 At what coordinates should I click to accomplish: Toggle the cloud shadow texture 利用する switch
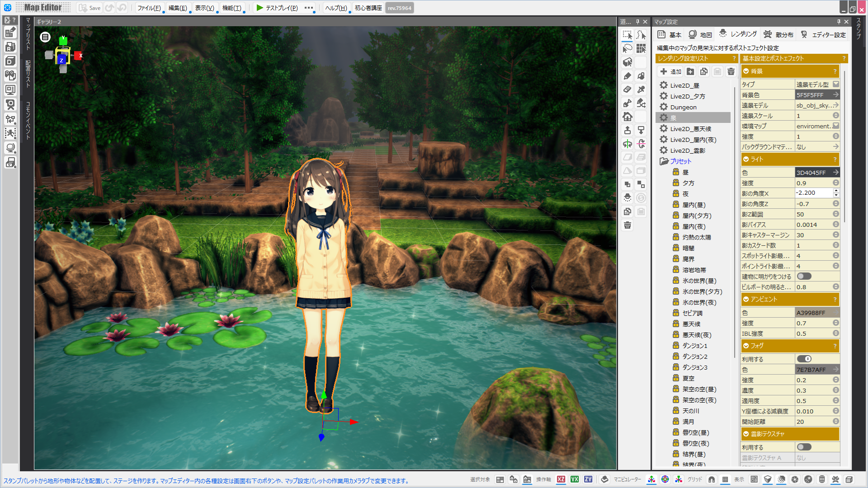click(804, 447)
